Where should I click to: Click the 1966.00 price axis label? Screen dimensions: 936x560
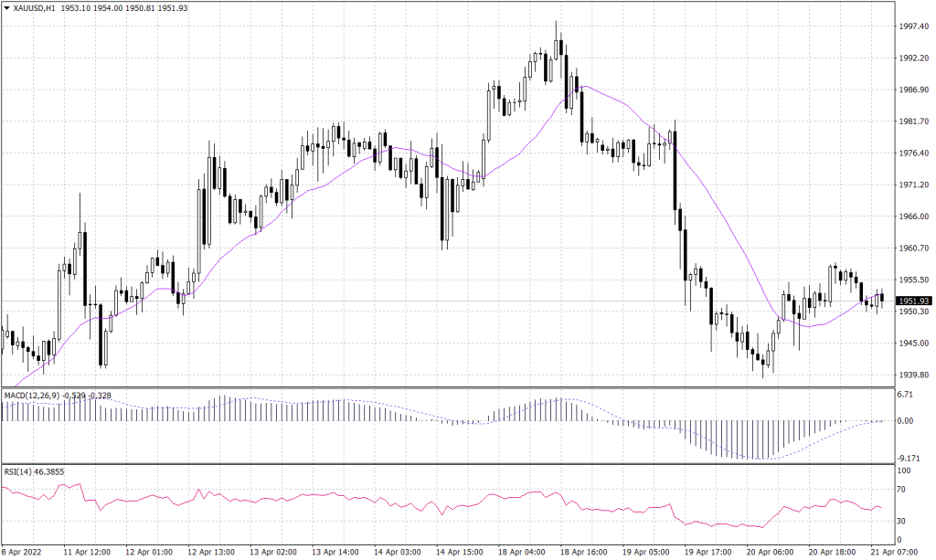(914, 217)
